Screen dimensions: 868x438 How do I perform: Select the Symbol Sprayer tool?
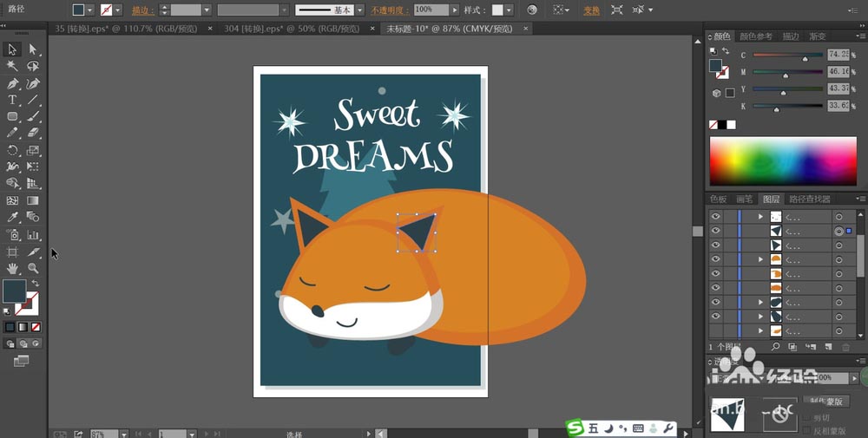(11, 234)
